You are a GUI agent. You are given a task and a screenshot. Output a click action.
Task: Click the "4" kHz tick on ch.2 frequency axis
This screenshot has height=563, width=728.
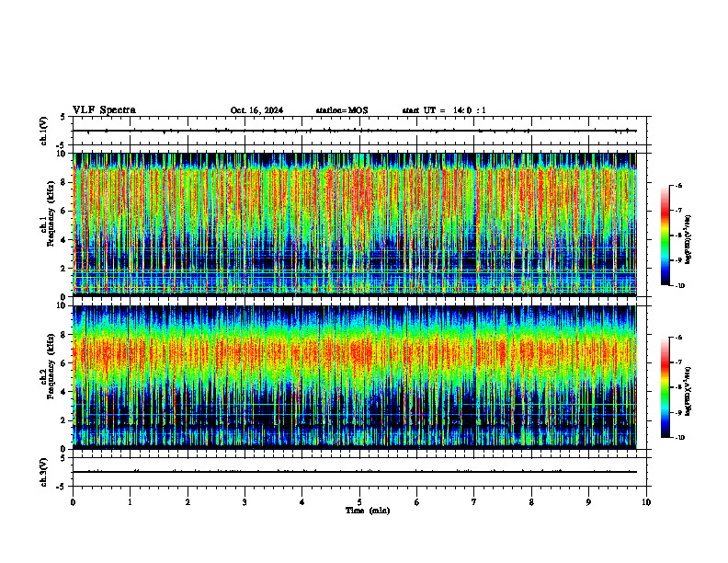click(63, 392)
